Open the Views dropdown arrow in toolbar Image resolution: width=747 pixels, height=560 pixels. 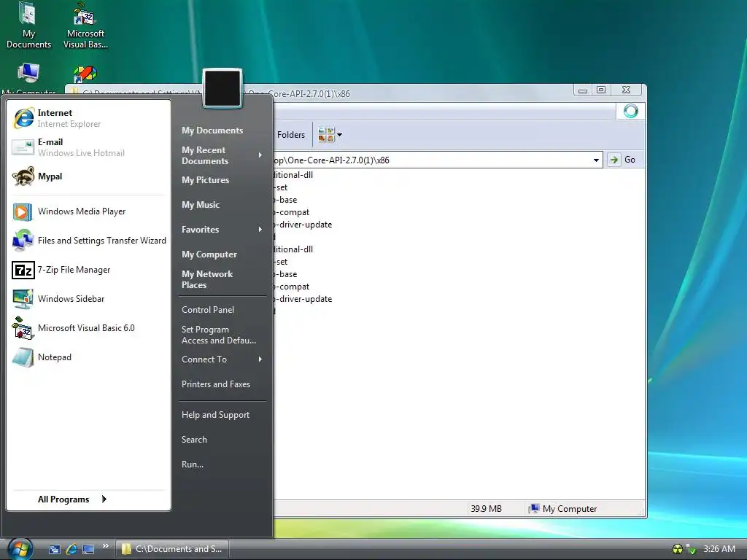click(x=340, y=135)
